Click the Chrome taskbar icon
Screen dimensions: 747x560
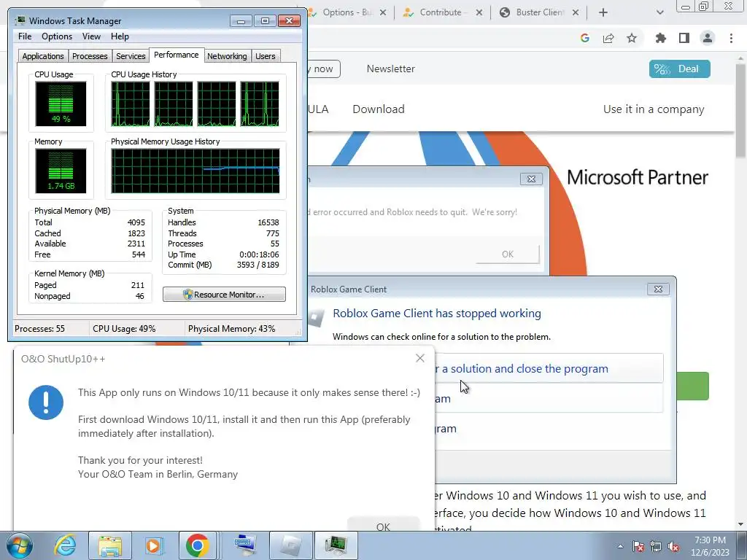click(197, 545)
